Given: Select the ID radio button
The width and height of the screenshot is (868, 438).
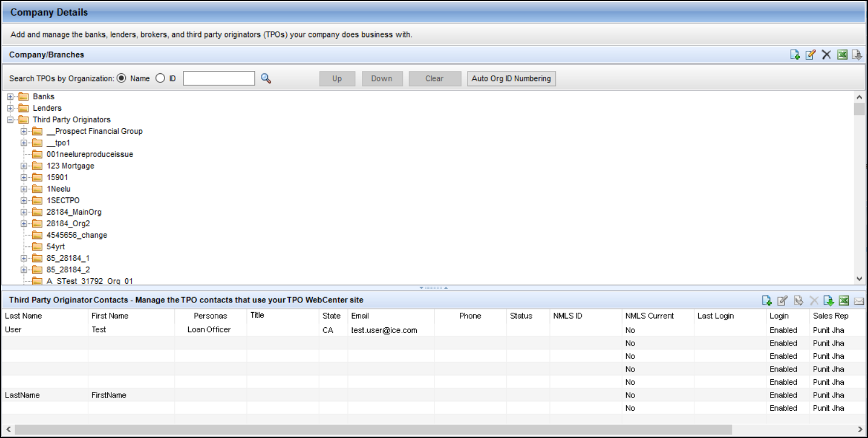Looking at the screenshot, I should [x=160, y=78].
